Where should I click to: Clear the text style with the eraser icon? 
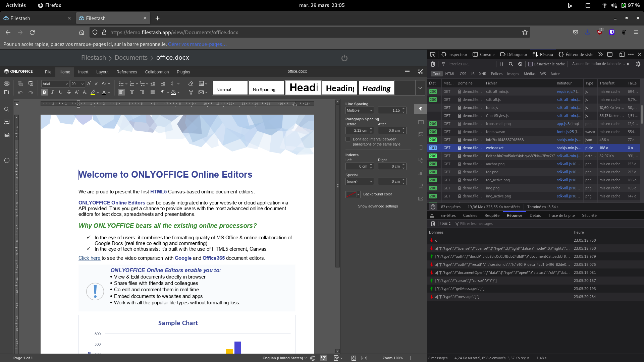click(191, 83)
